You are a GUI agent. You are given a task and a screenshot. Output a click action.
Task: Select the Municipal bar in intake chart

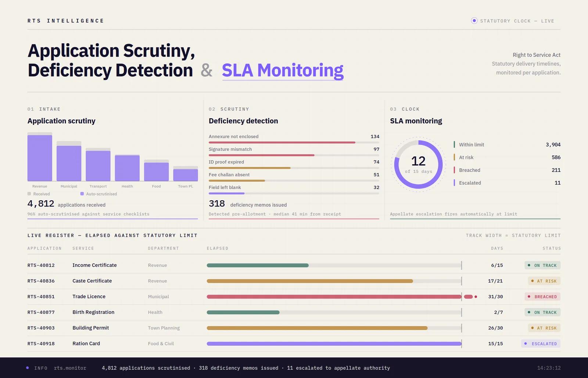[x=69, y=161]
